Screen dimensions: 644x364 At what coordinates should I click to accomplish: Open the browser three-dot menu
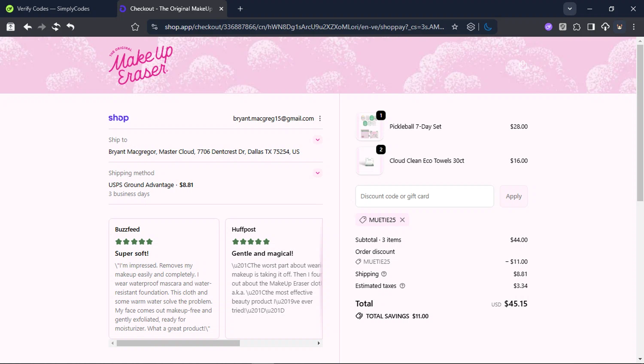coord(634,27)
